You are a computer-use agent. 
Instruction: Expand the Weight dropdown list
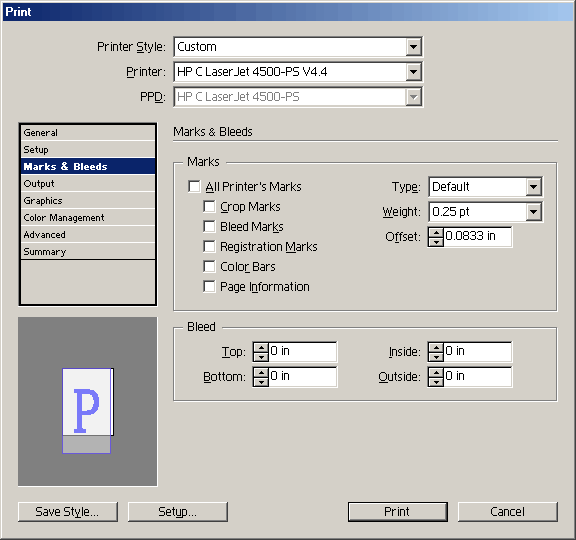533,212
